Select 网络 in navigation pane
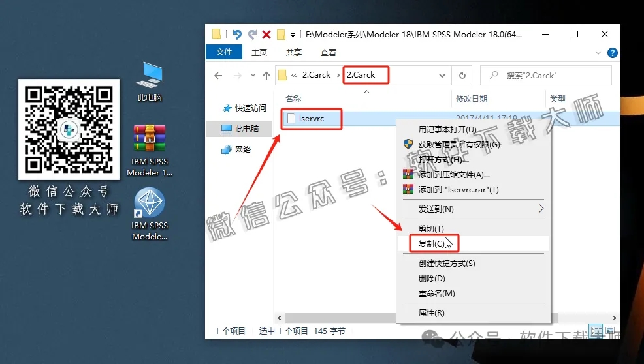 pyautogui.click(x=236, y=150)
